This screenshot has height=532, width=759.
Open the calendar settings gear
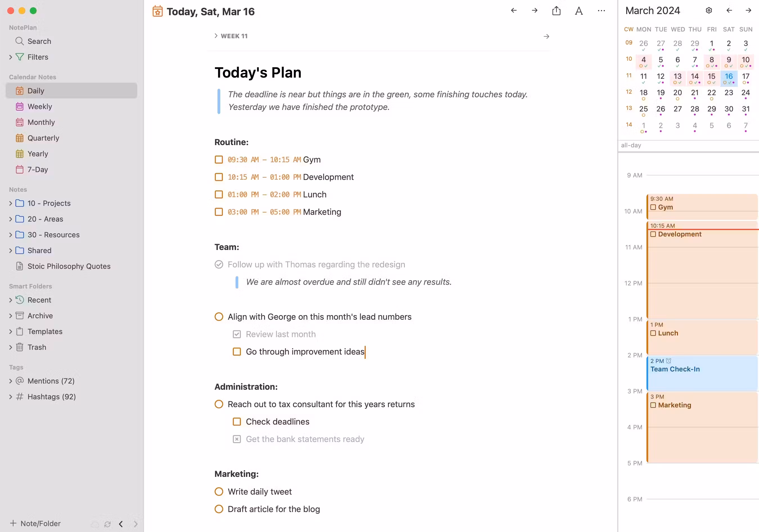pyautogui.click(x=708, y=10)
